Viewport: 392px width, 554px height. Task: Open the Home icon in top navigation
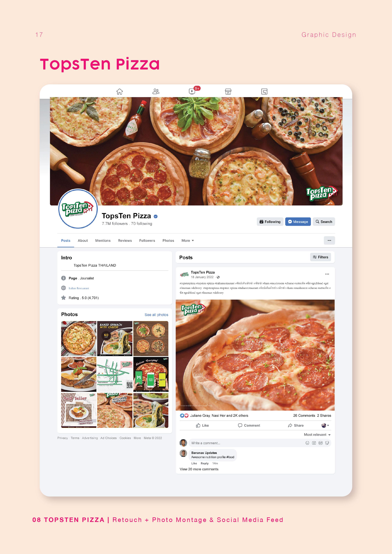tap(119, 92)
